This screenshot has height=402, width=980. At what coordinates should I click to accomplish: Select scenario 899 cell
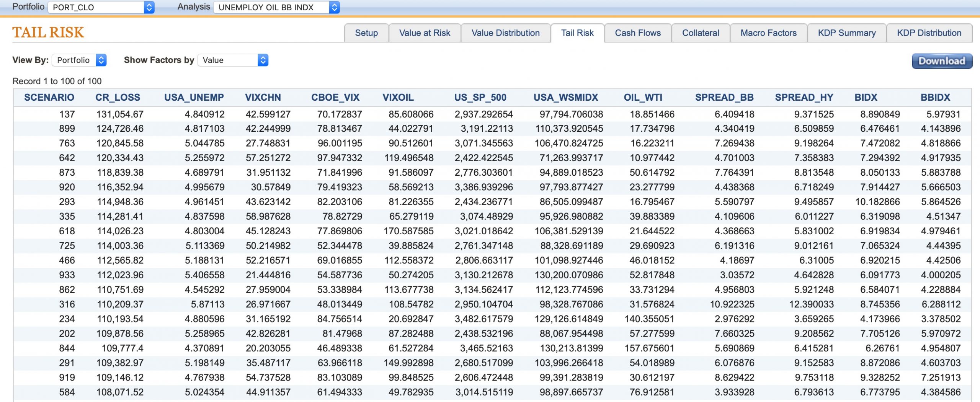(x=67, y=129)
